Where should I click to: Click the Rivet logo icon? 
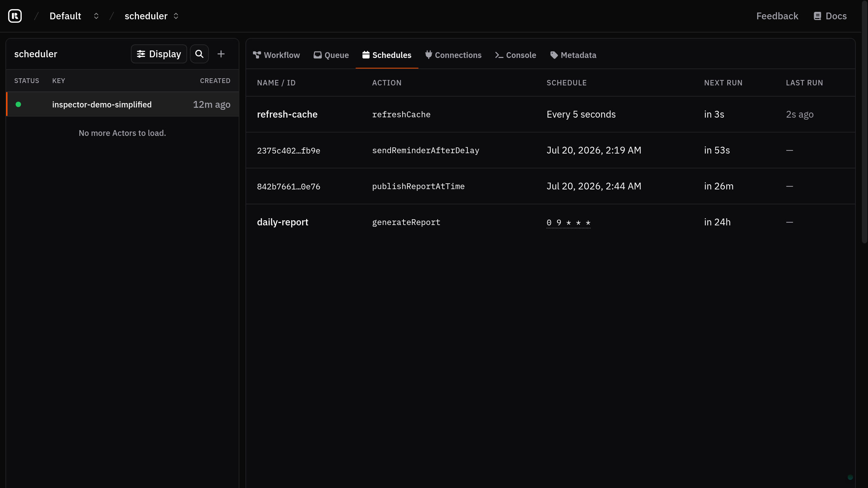[15, 16]
